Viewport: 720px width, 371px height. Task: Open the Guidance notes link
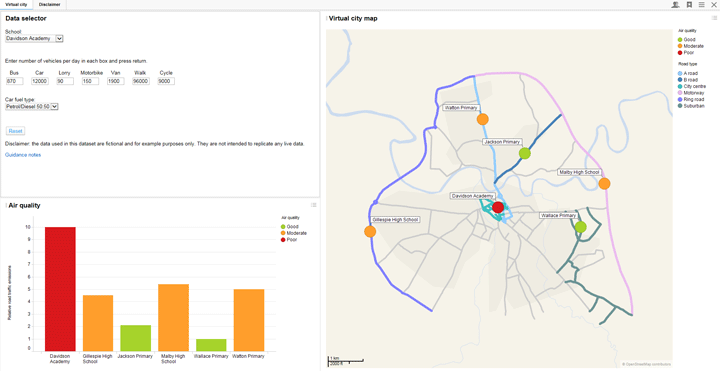23,155
